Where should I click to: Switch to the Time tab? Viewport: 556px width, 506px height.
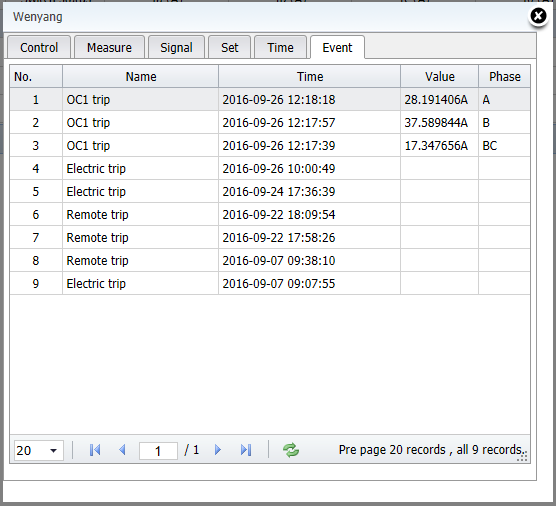point(280,48)
